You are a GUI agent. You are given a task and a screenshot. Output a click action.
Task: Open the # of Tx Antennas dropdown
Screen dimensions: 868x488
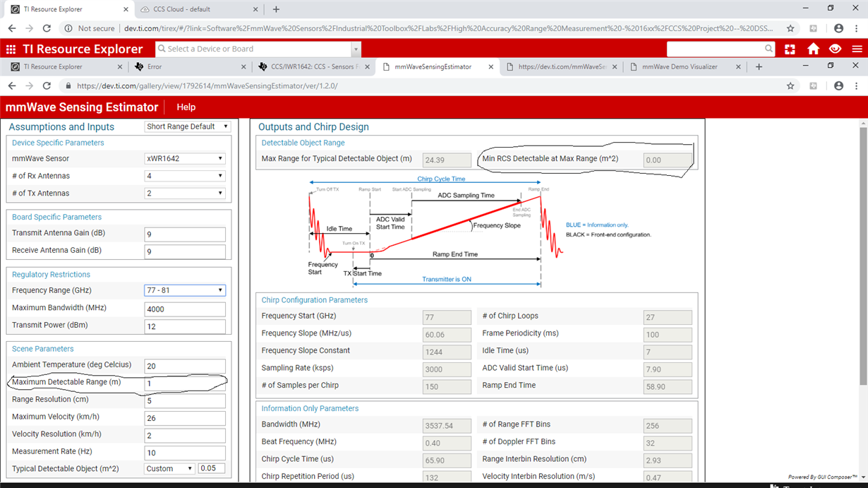pos(185,193)
